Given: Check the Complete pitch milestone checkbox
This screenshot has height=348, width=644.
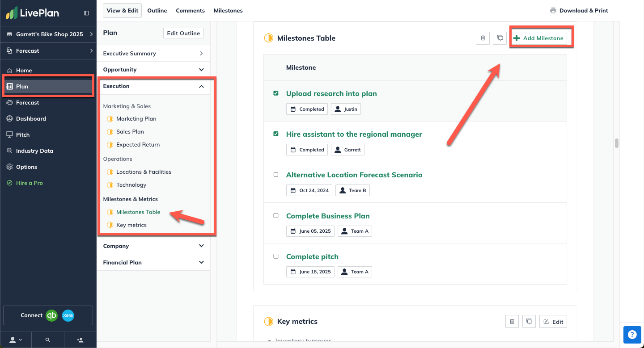Looking at the screenshot, I should click(x=276, y=256).
